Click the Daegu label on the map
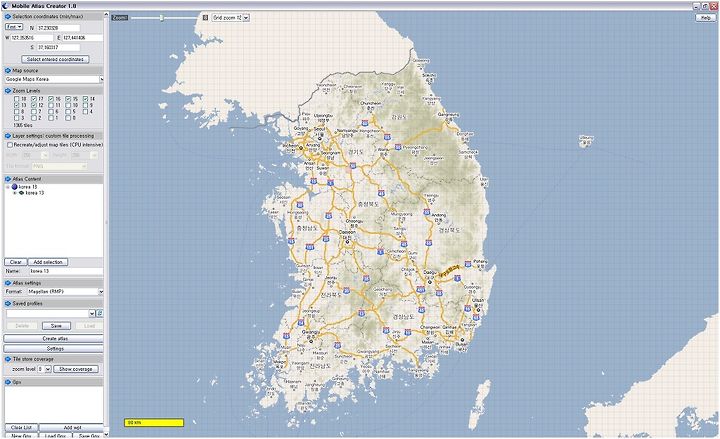720x439 pixels. tap(430, 272)
